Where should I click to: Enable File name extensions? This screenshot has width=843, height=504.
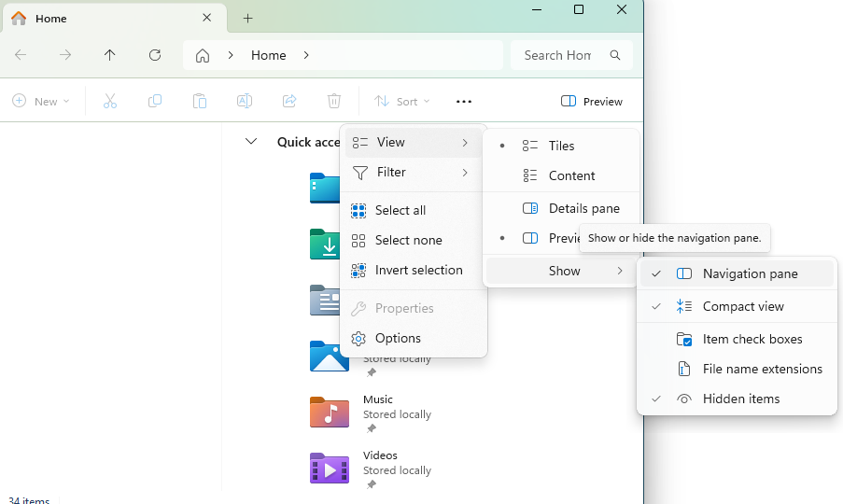(737, 370)
